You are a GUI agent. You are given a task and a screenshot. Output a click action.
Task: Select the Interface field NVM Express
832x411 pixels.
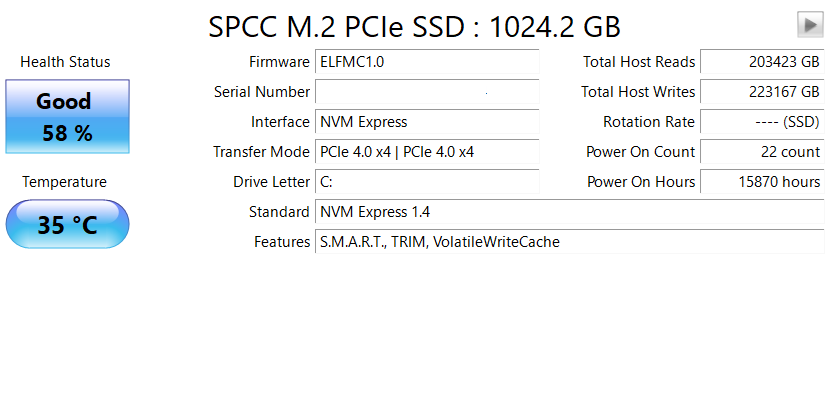427,122
